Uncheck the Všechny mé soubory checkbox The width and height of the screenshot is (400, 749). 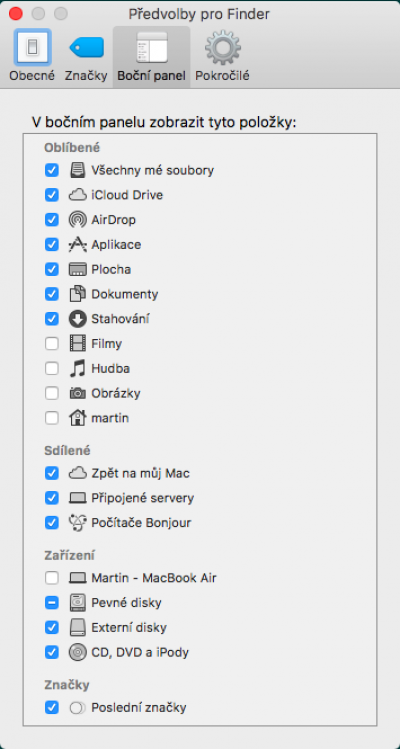pos(52,170)
